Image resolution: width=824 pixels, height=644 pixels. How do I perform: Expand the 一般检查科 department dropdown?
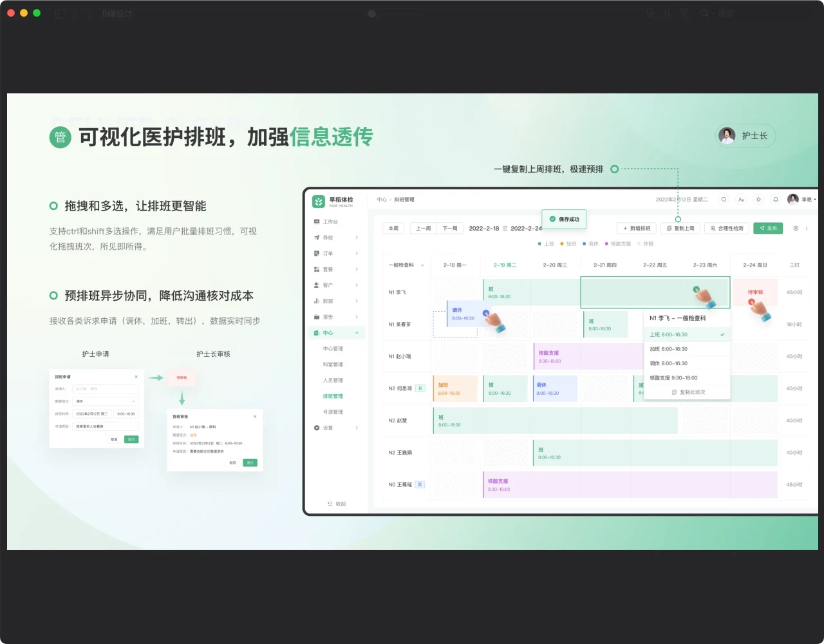(x=422, y=265)
